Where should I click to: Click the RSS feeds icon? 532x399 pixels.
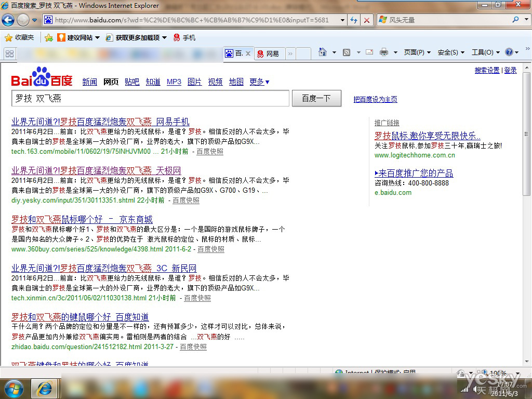(x=347, y=52)
